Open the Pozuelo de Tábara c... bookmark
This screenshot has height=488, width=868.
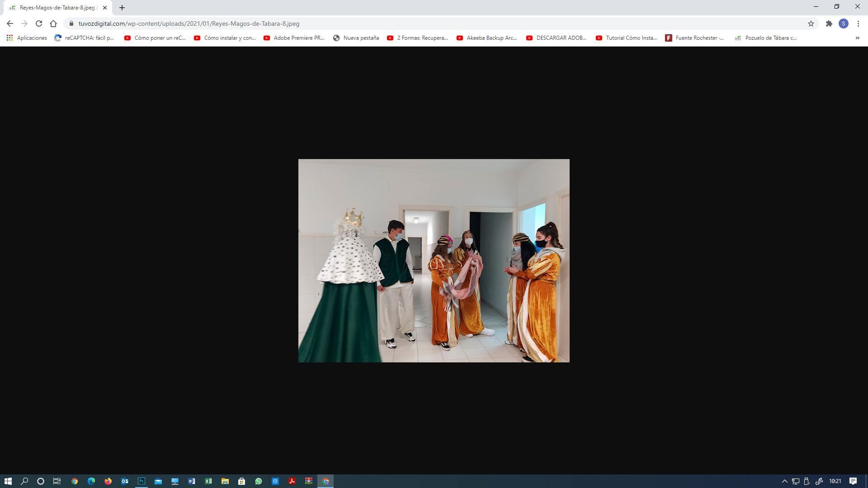point(766,38)
